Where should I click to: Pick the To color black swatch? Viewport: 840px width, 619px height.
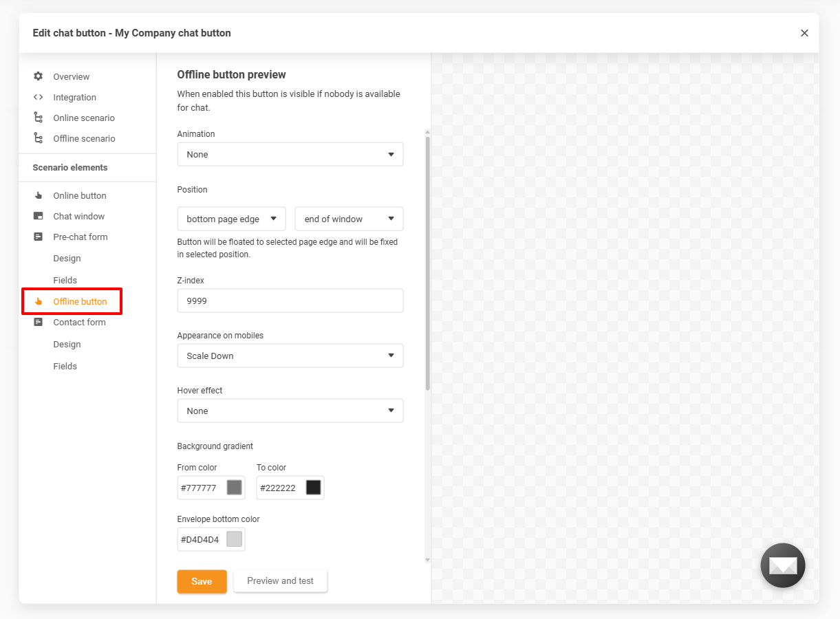pos(313,488)
